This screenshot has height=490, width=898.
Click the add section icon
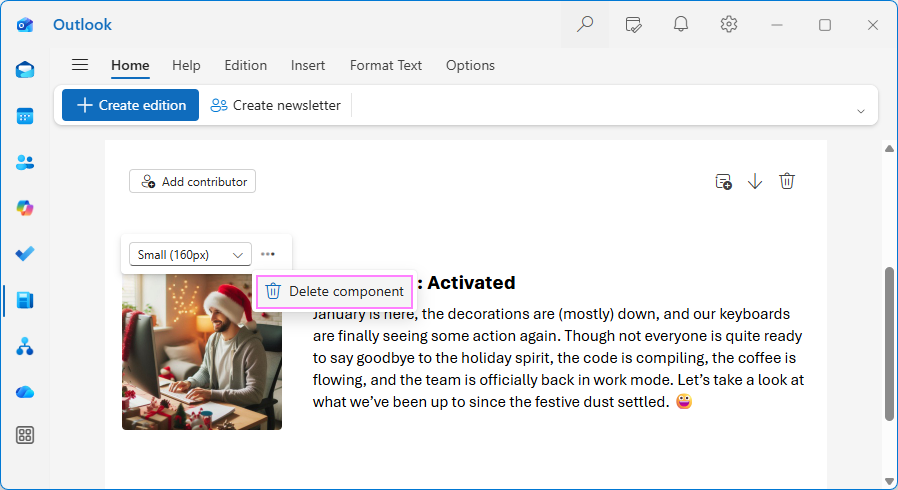(723, 181)
